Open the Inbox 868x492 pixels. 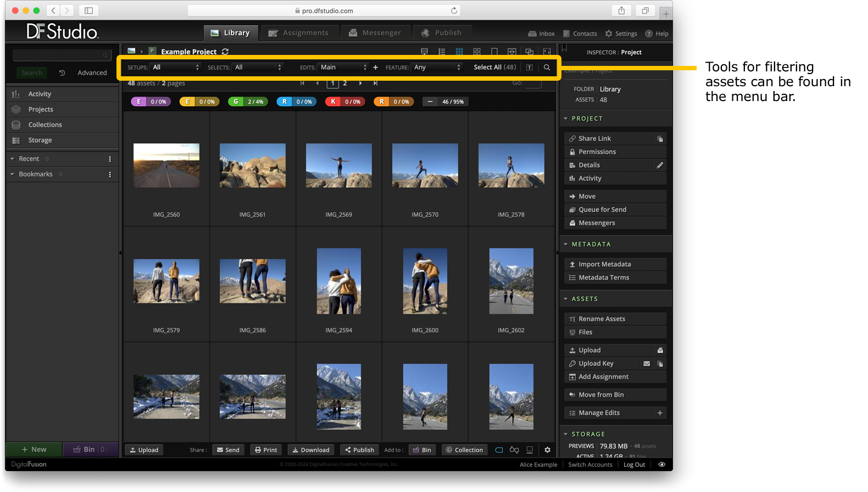[x=541, y=33]
